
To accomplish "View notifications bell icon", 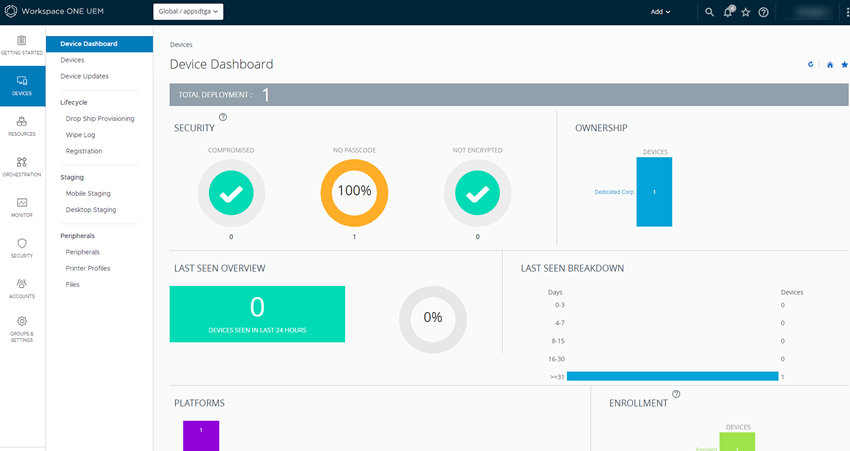I will pos(728,11).
